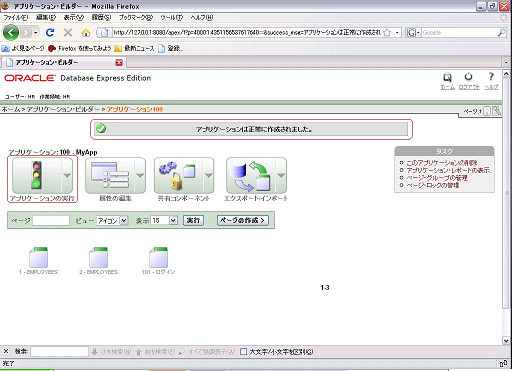Open the 表示 15 rows dropdown
This screenshot has width=512, height=371.
point(164,220)
